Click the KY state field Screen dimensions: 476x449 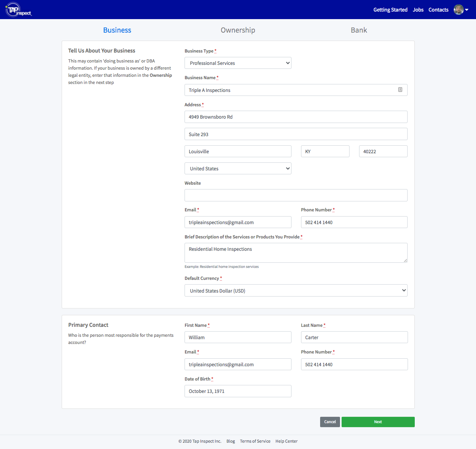pos(325,151)
